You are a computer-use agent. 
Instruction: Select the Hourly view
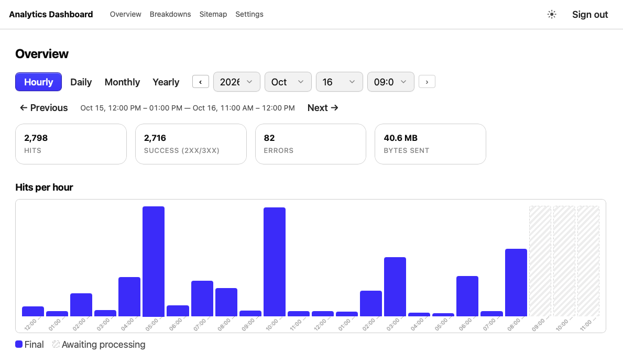click(39, 82)
